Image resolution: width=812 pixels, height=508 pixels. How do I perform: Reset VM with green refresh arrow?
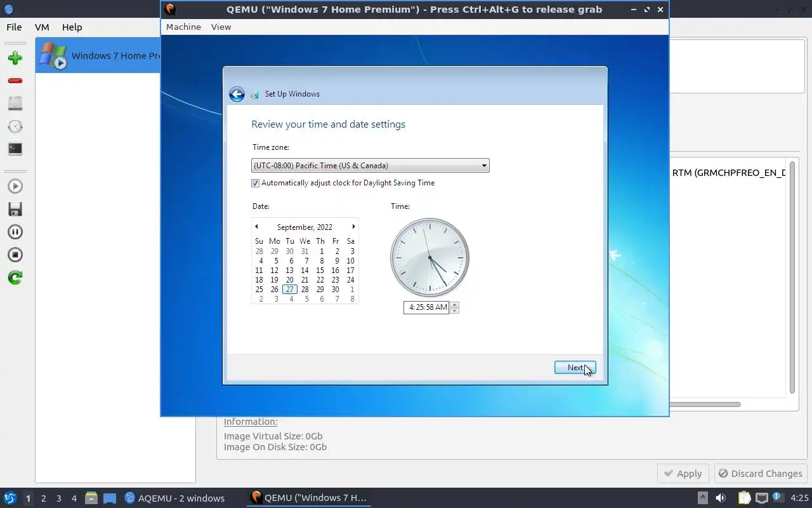click(x=15, y=277)
